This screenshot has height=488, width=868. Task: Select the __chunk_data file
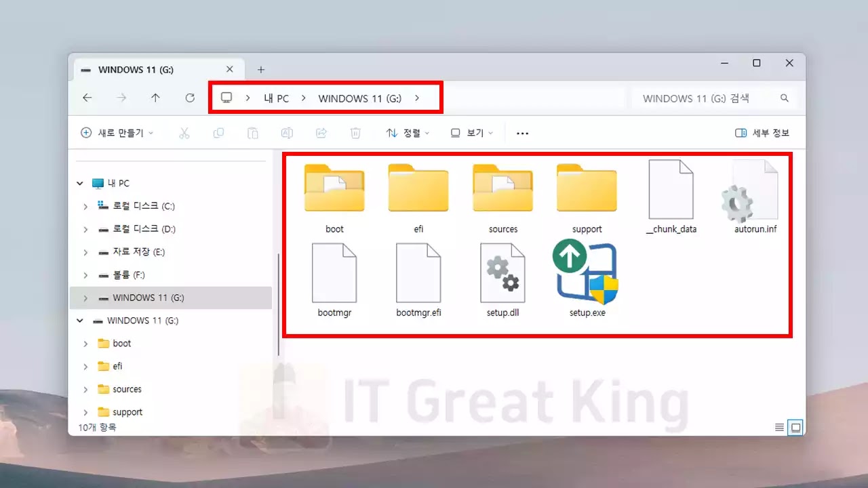coord(671,197)
